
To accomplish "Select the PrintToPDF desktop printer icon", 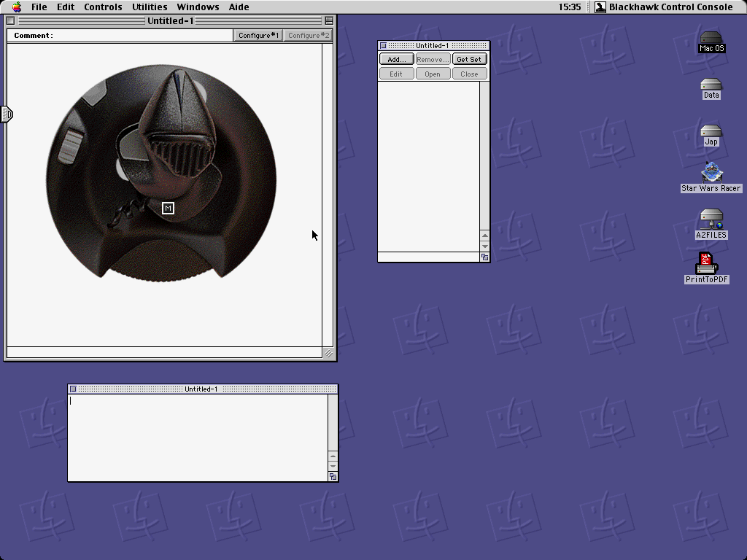I will 706,263.
